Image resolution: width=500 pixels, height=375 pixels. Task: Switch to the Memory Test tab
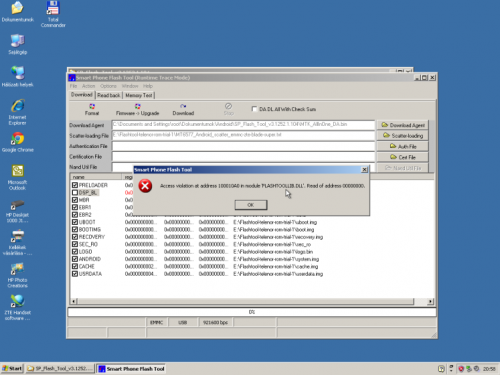[139, 95]
